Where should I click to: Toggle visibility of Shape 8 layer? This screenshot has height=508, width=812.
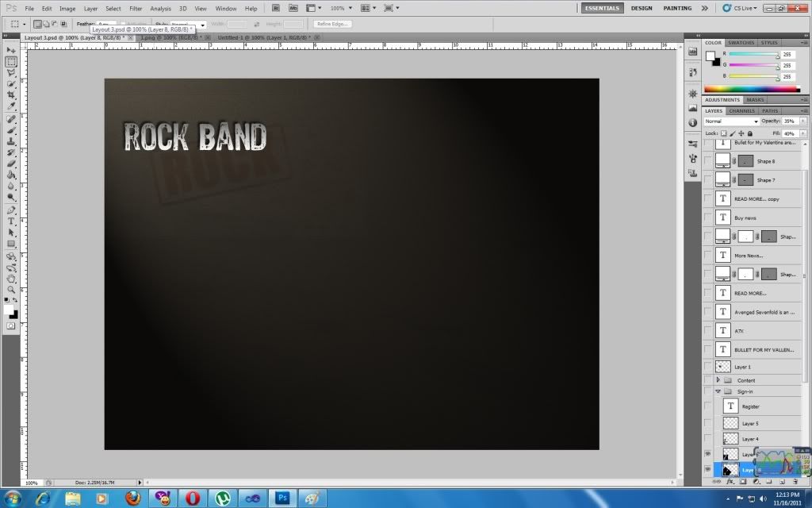pos(707,161)
